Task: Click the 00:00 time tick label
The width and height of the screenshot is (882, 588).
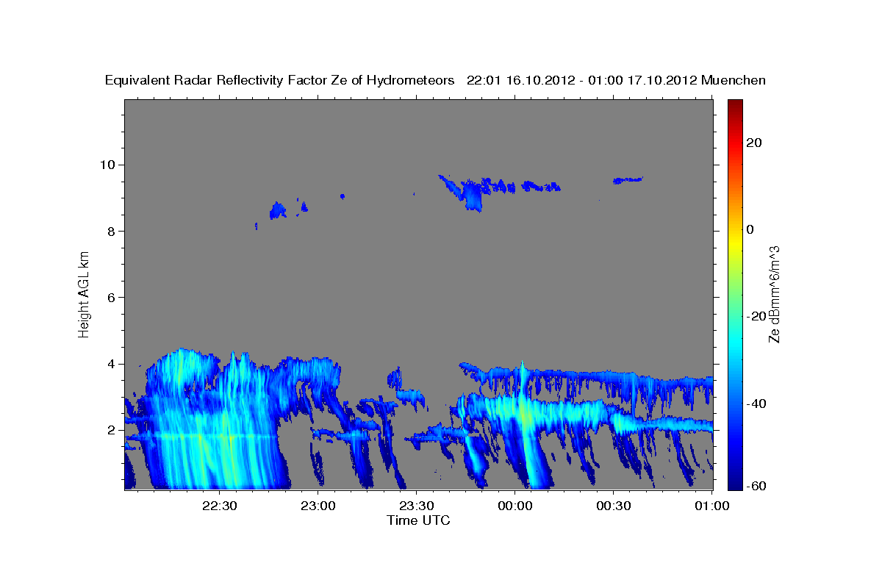Action: (x=515, y=506)
